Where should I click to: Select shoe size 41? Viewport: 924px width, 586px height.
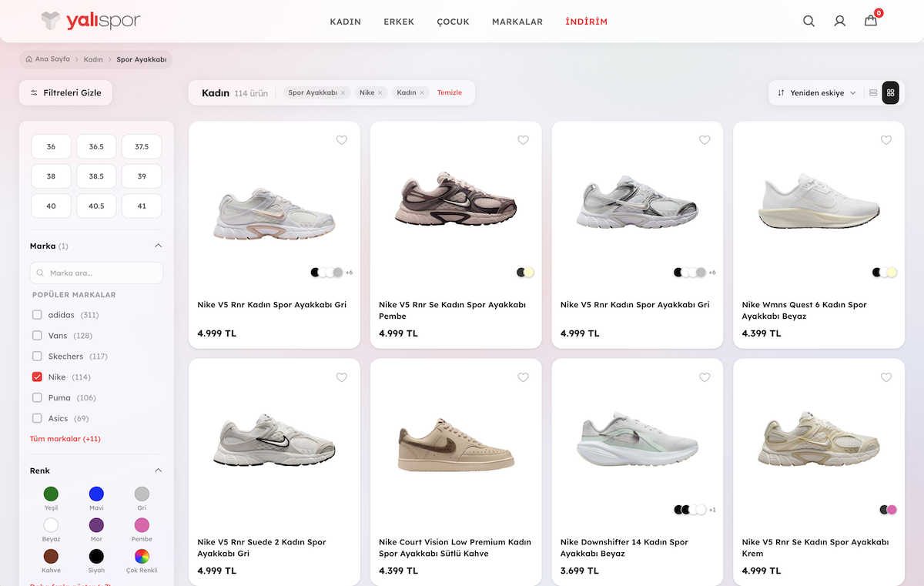click(x=142, y=206)
